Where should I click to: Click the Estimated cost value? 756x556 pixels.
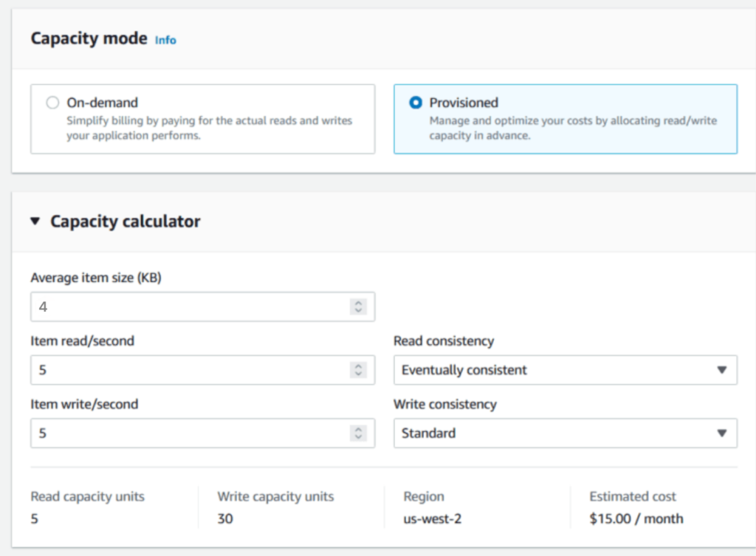(636, 518)
